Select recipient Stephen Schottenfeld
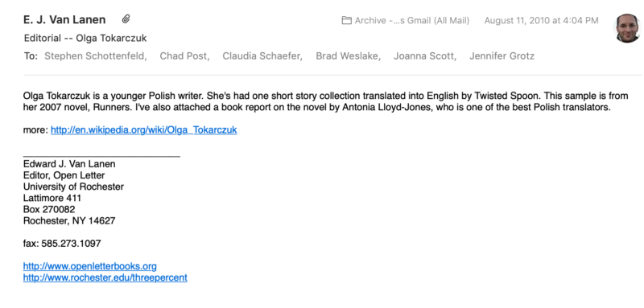Image resolution: width=644 pixels, height=308 pixels. click(x=96, y=56)
